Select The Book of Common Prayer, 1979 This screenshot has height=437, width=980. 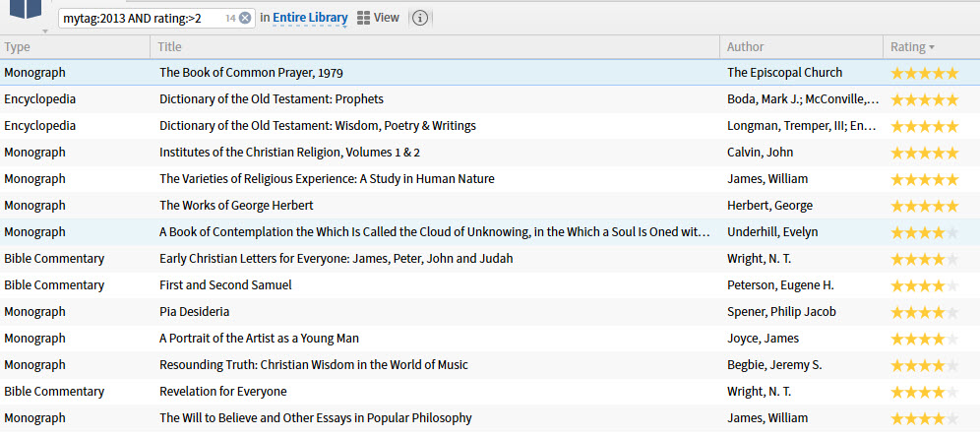point(251,73)
